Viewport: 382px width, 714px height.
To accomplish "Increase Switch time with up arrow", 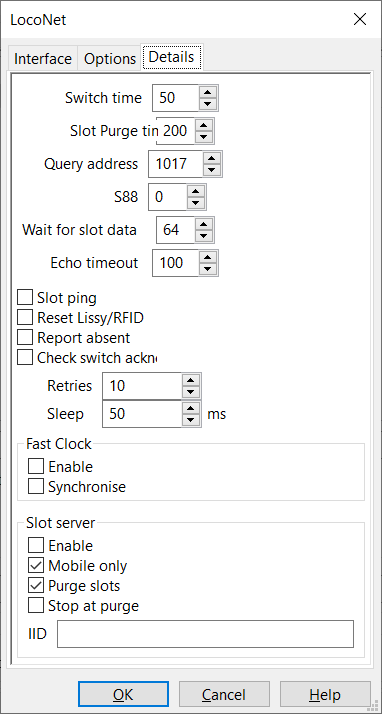I will point(208,92).
